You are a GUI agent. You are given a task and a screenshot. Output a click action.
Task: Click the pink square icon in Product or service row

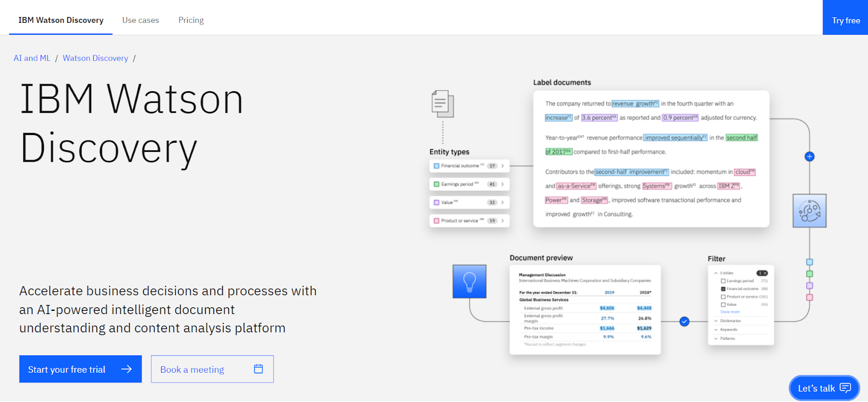click(437, 221)
